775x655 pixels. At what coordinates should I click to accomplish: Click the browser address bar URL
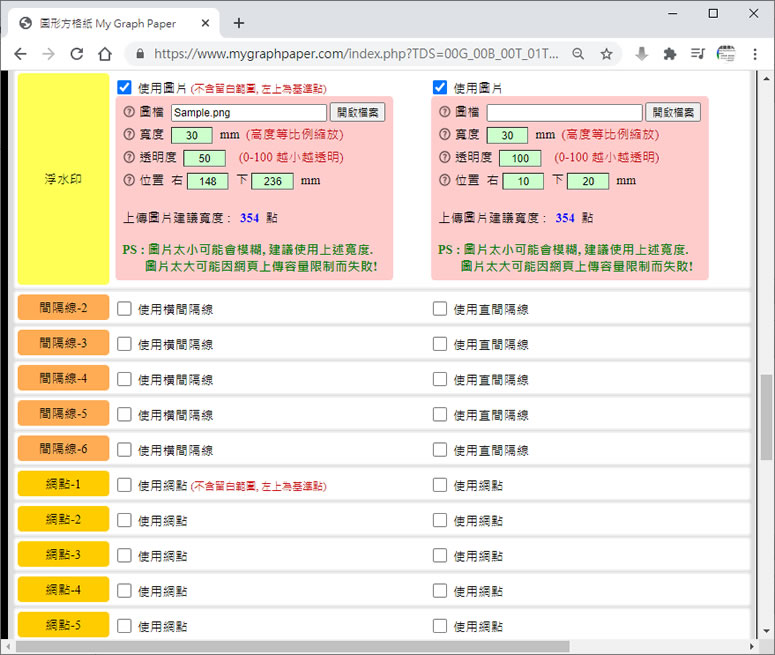click(x=356, y=53)
